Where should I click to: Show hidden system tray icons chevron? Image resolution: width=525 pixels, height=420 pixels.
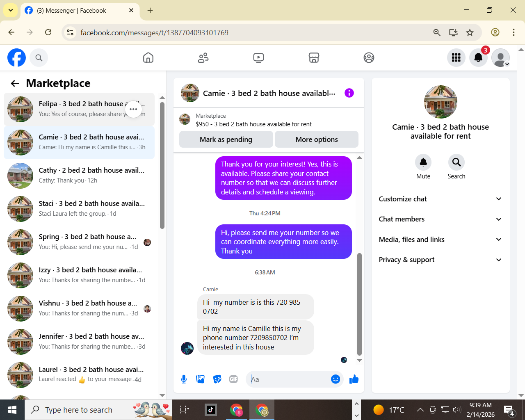tap(420, 410)
